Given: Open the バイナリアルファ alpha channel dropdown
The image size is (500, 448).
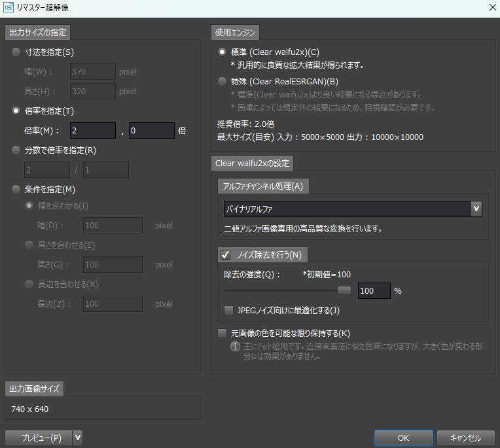Looking at the screenshot, I should click(353, 209).
